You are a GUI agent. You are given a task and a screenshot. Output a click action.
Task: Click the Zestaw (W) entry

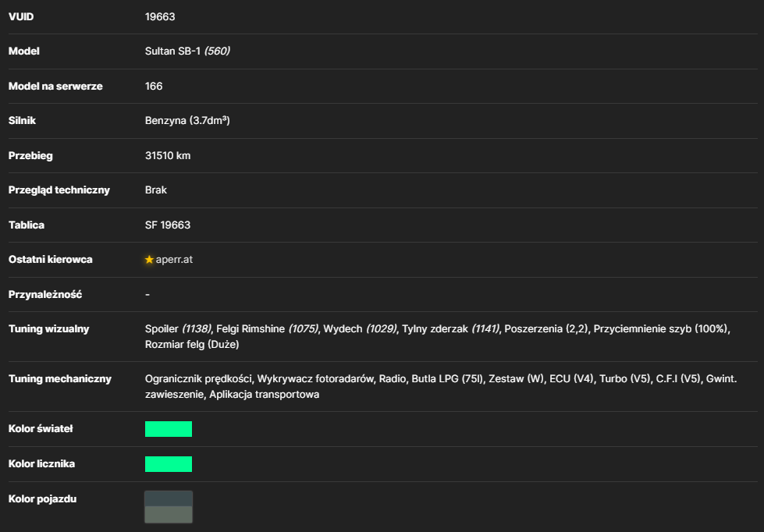[x=516, y=379]
